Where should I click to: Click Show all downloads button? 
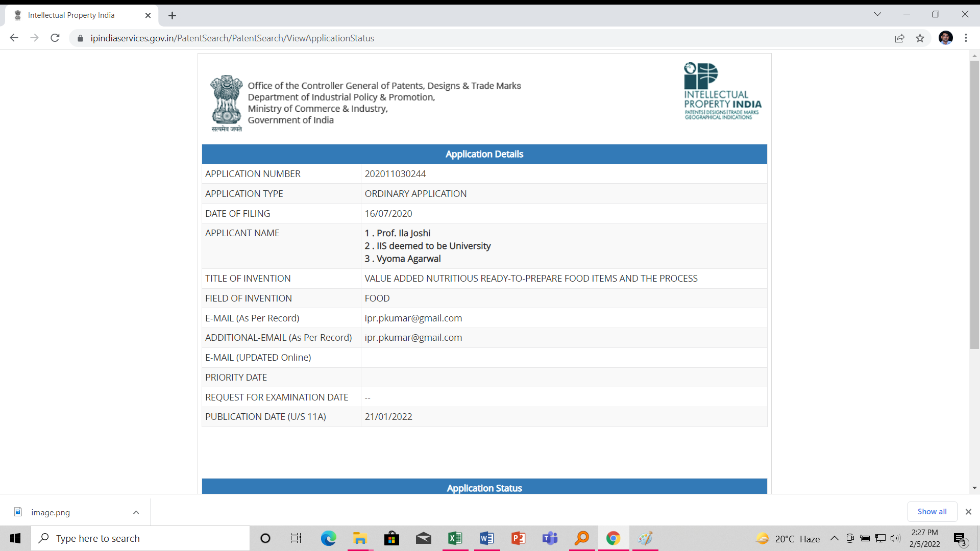click(x=932, y=512)
